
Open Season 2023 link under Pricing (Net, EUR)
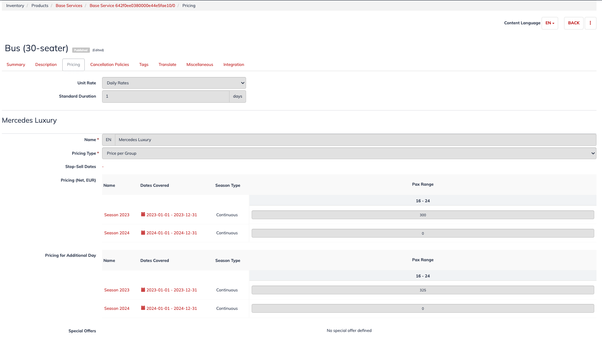tap(117, 215)
